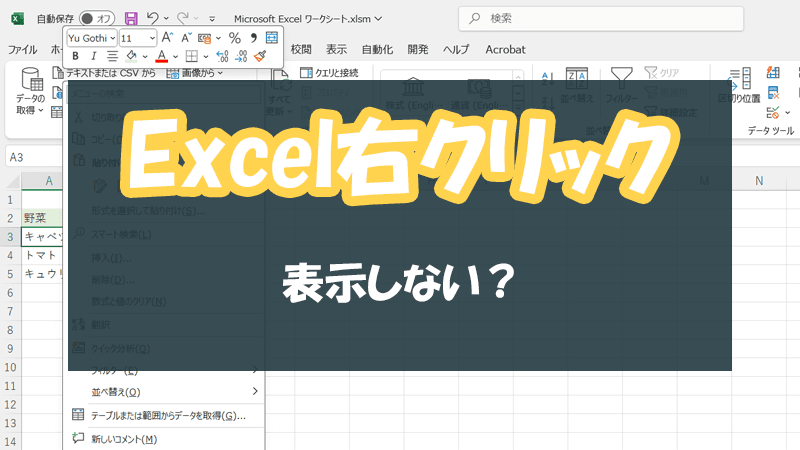
Task: Click the increase font size icon
Action: [167, 38]
